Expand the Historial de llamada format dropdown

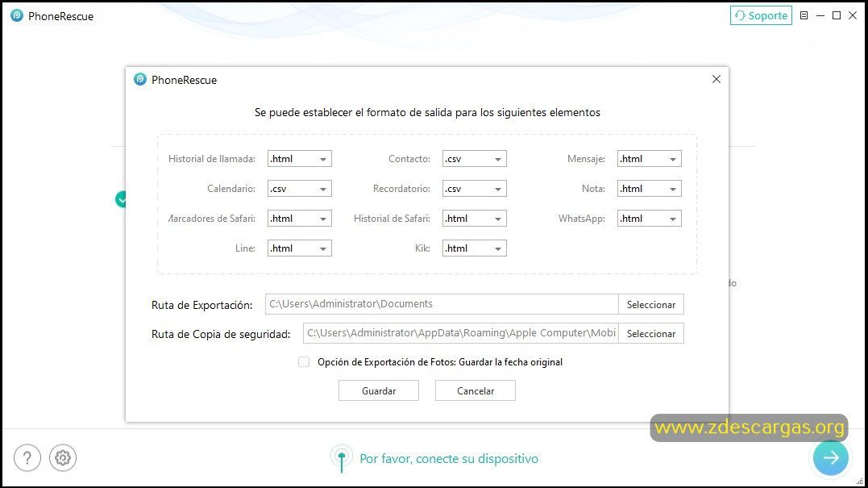click(300, 159)
